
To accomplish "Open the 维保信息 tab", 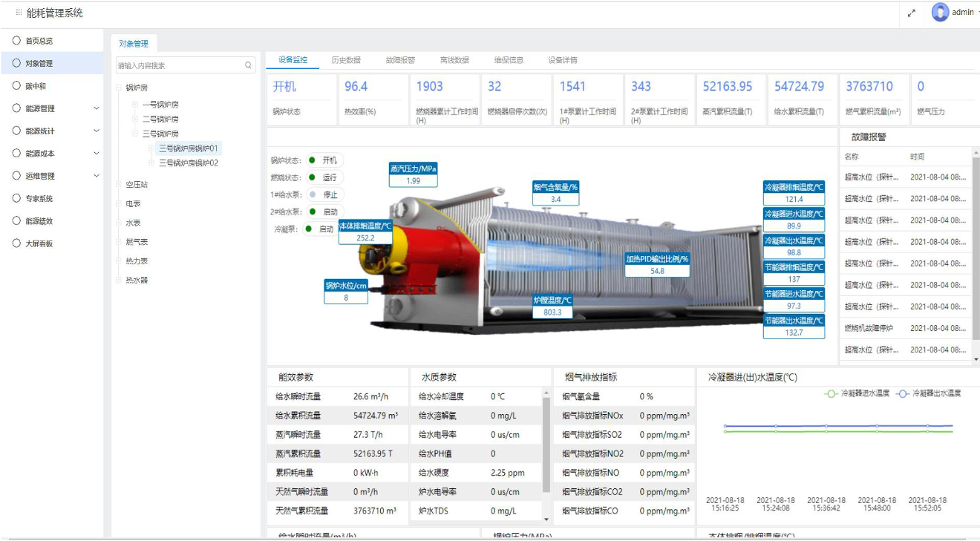I will coord(509,60).
